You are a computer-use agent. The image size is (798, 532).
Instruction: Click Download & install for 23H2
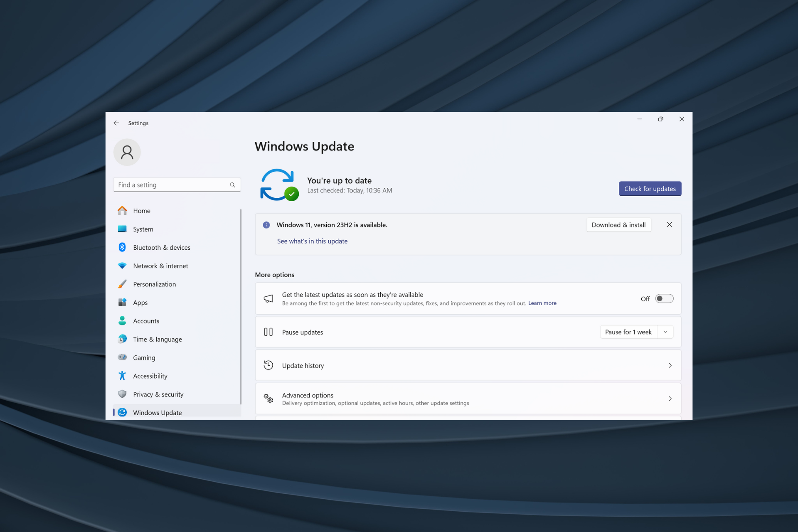(618, 224)
